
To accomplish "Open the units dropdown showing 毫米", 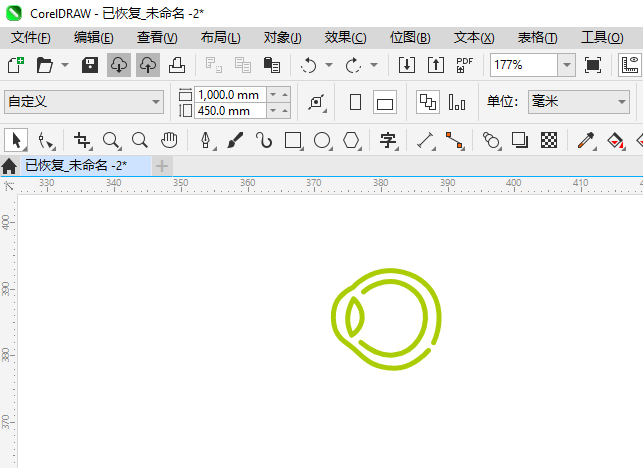I will tap(579, 102).
